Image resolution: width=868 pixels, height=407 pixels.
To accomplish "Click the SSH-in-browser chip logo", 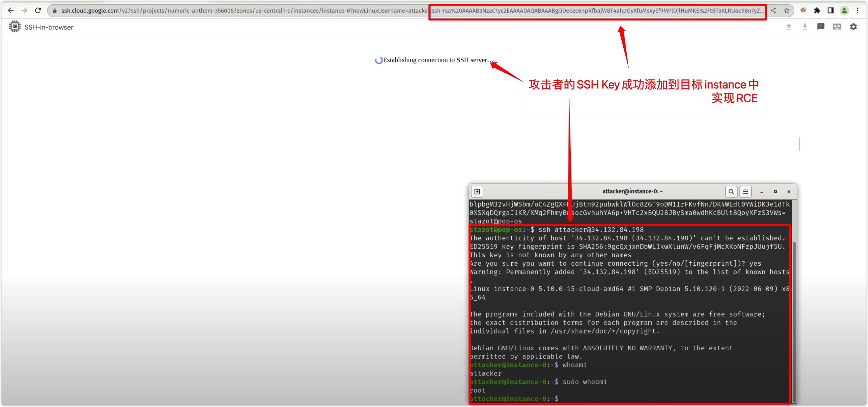I will tap(15, 27).
